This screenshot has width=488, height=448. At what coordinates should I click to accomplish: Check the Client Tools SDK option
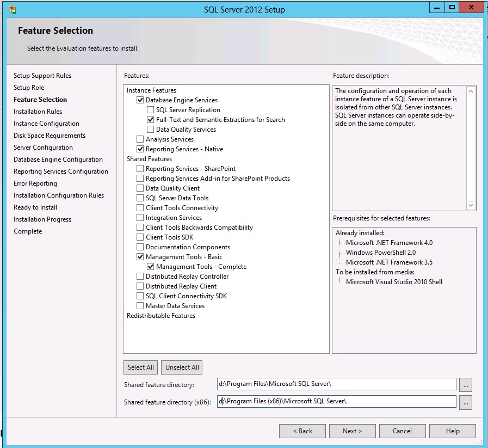point(140,237)
